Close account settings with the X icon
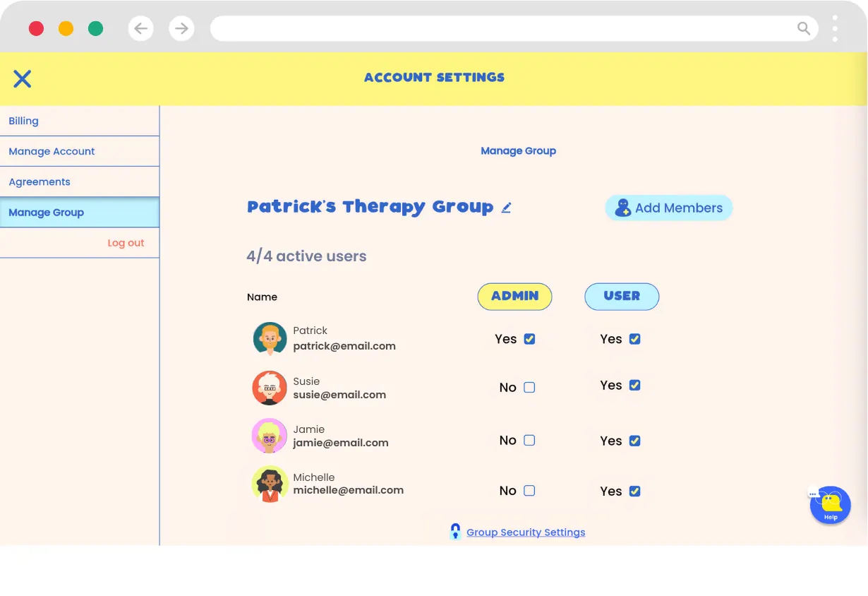Viewport: 868px width, 596px height. pyautogui.click(x=23, y=78)
